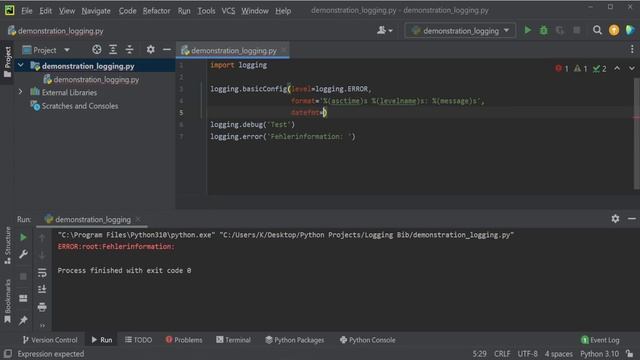Run demonstration_logging with the green play button
640x360 pixels.
527,30
